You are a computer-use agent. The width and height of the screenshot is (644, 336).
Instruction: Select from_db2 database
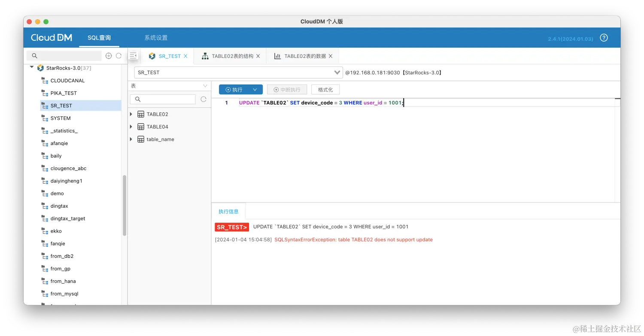point(62,256)
